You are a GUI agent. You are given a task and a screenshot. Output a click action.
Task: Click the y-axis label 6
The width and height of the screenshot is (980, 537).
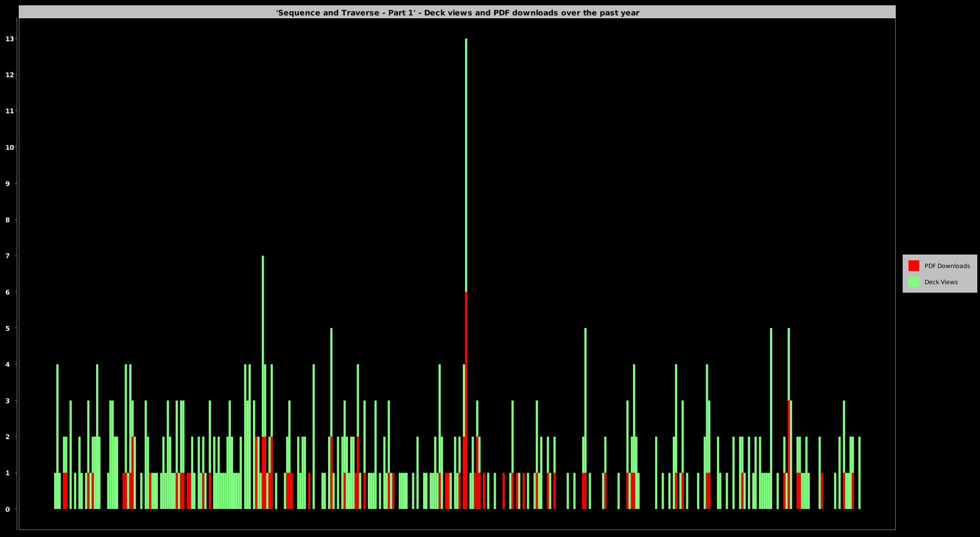pyautogui.click(x=8, y=292)
